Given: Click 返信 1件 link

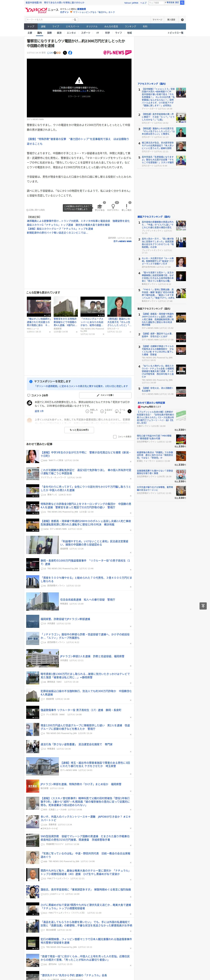Looking at the screenshot, I should pyautogui.click(x=39, y=411).
